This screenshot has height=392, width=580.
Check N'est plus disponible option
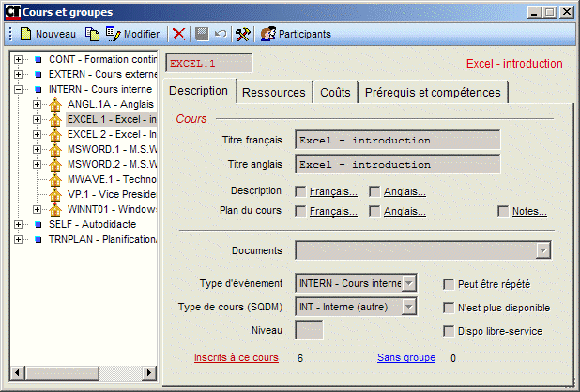[448, 307]
